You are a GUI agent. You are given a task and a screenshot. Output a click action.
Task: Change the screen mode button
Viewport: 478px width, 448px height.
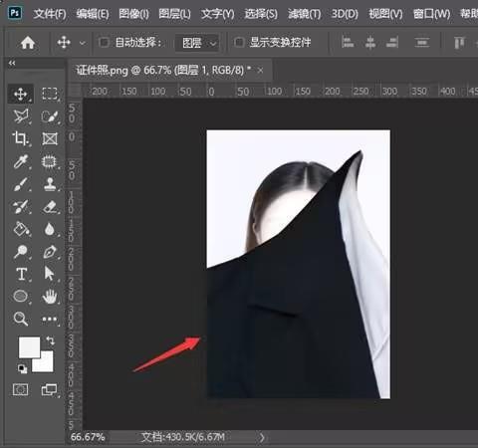(49, 389)
